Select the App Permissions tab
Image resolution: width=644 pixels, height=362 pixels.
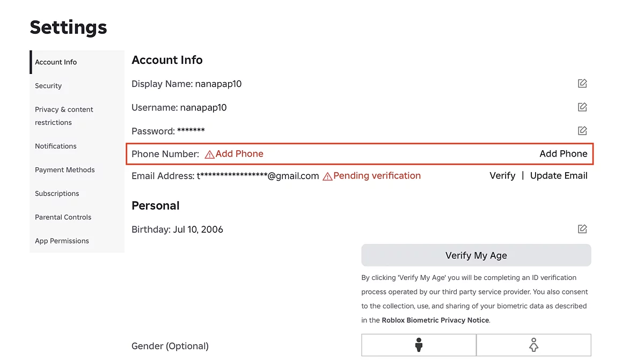coord(62,241)
